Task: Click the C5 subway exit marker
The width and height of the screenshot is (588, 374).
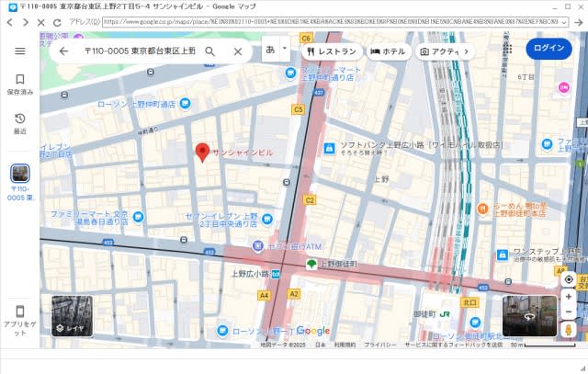Action: click(298, 109)
